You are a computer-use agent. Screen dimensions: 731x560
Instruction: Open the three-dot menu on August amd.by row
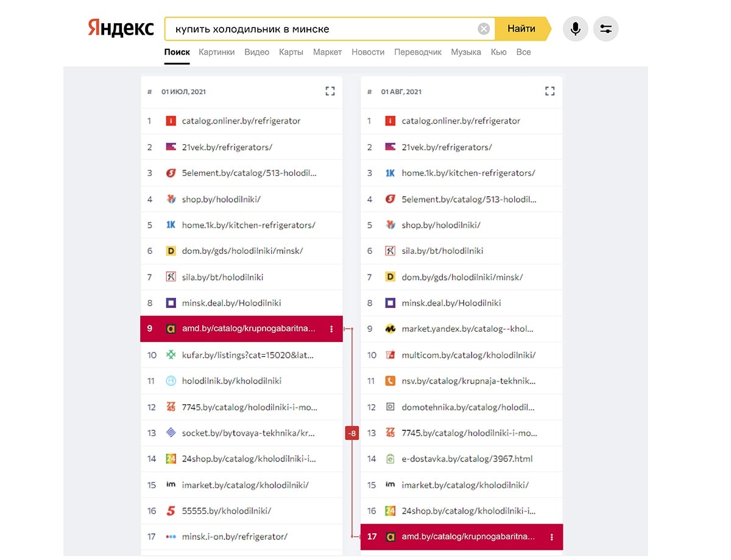pyautogui.click(x=551, y=537)
